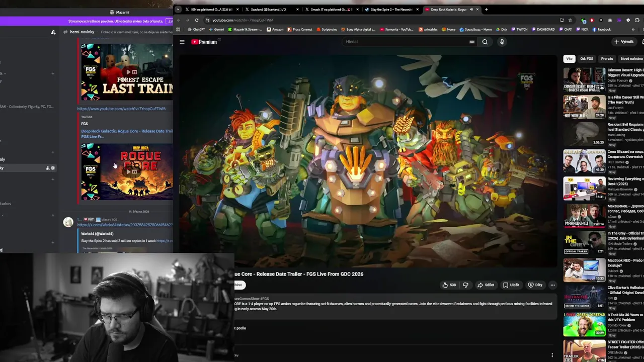
Task: Click the Vytvořit create button
Action: click(x=624, y=42)
